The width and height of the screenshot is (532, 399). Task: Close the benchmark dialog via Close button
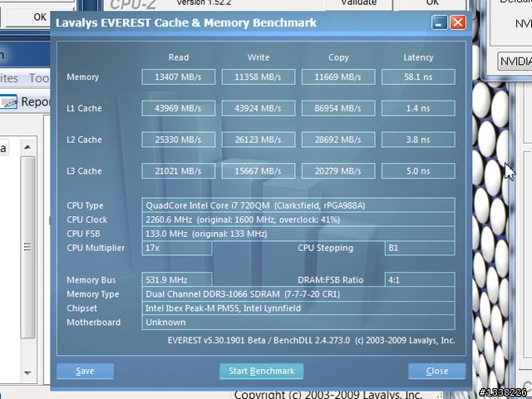[436, 371]
